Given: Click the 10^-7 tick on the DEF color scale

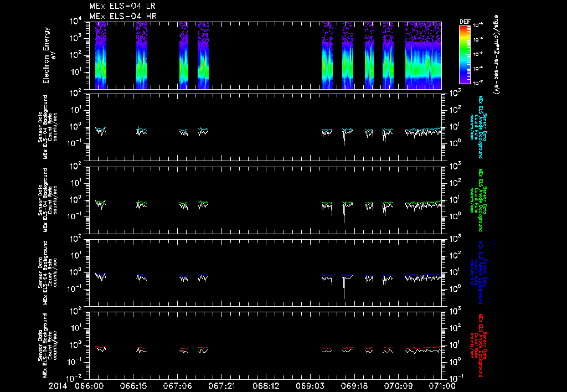Looking at the screenshot, I should tap(478, 83).
